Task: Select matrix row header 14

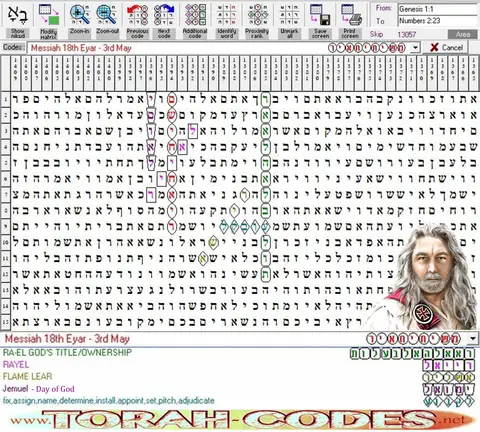Action: point(5,306)
